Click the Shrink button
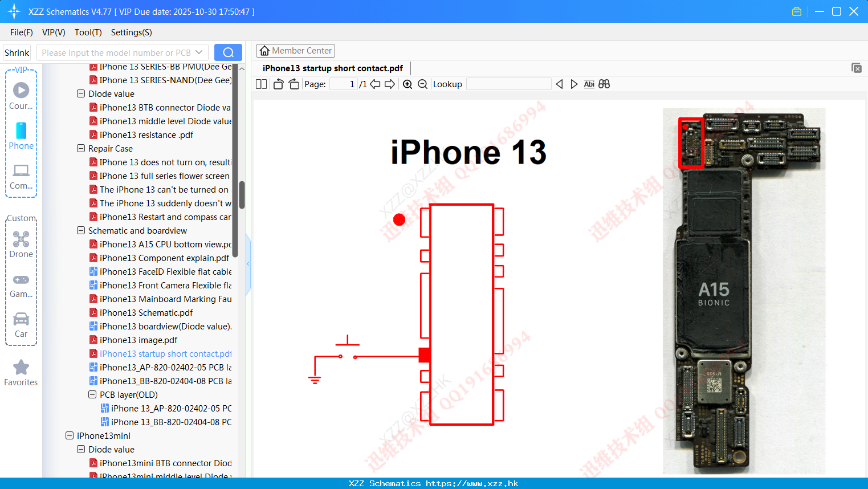This screenshot has height=489, width=868. pos(17,52)
